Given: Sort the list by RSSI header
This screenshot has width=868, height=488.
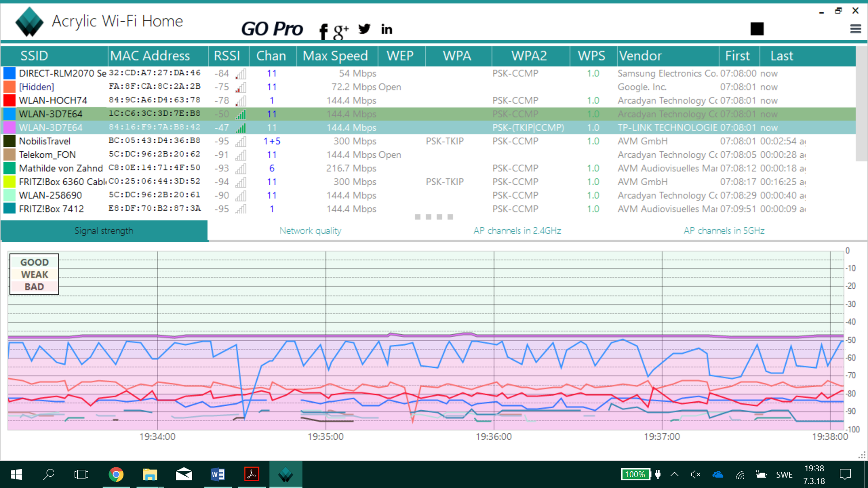Looking at the screenshot, I should [x=228, y=56].
